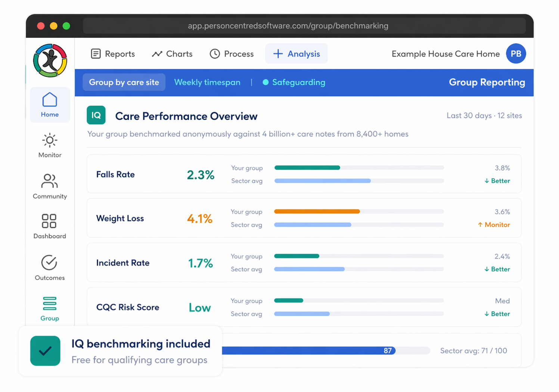Open Example House Care Home selector
559x392 pixels.
tap(445, 54)
